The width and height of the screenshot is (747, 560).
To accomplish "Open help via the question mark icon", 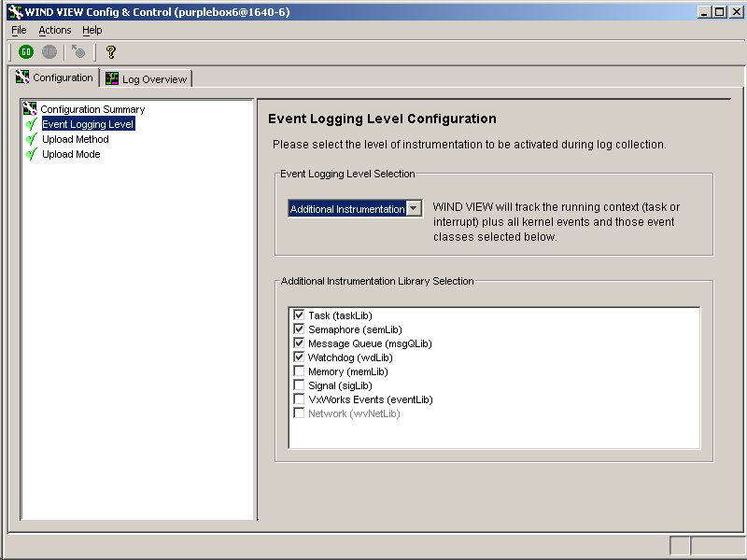I will [x=110, y=51].
